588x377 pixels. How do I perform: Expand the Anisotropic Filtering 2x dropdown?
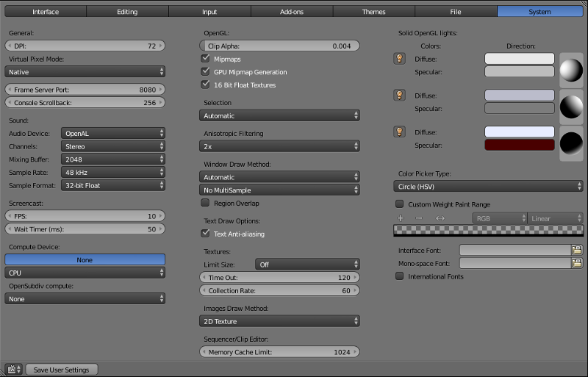pos(279,146)
